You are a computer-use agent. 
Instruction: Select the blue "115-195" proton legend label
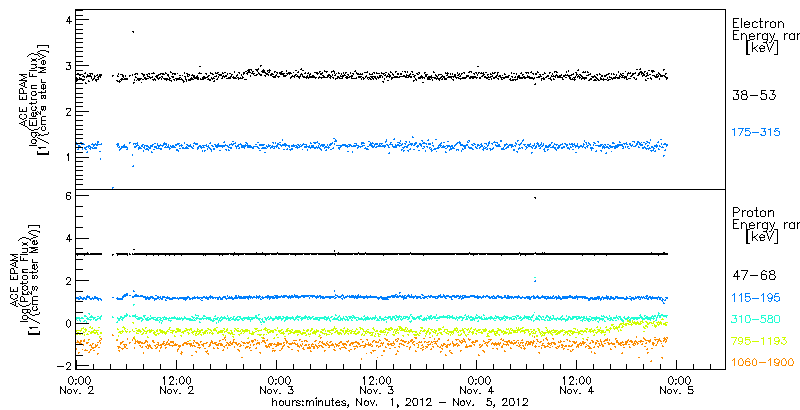756,298
